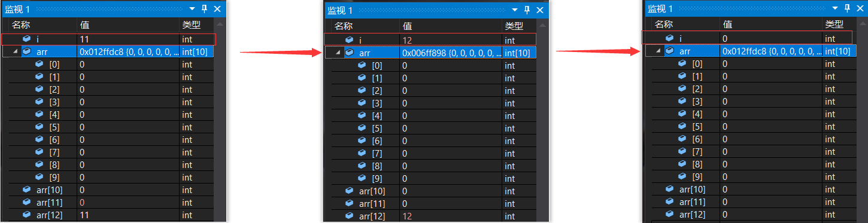Viewport: 868px width, 223px height.
Task: Click 名称 column header where i is 12
Action: pos(344,26)
